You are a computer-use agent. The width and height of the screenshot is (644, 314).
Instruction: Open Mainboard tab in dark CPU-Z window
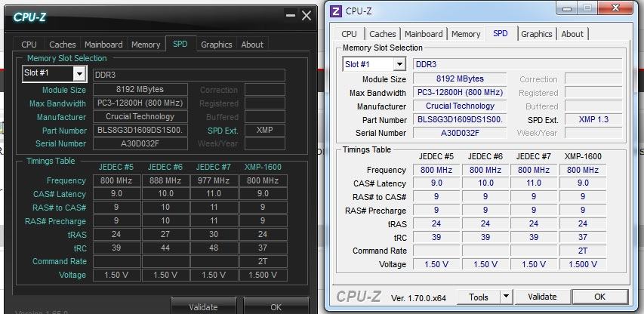point(103,45)
